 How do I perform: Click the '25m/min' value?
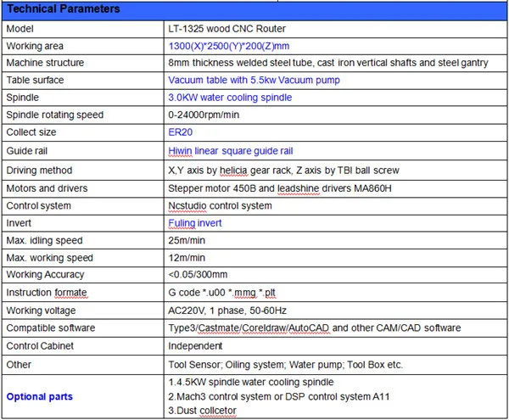click(x=187, y=240)
